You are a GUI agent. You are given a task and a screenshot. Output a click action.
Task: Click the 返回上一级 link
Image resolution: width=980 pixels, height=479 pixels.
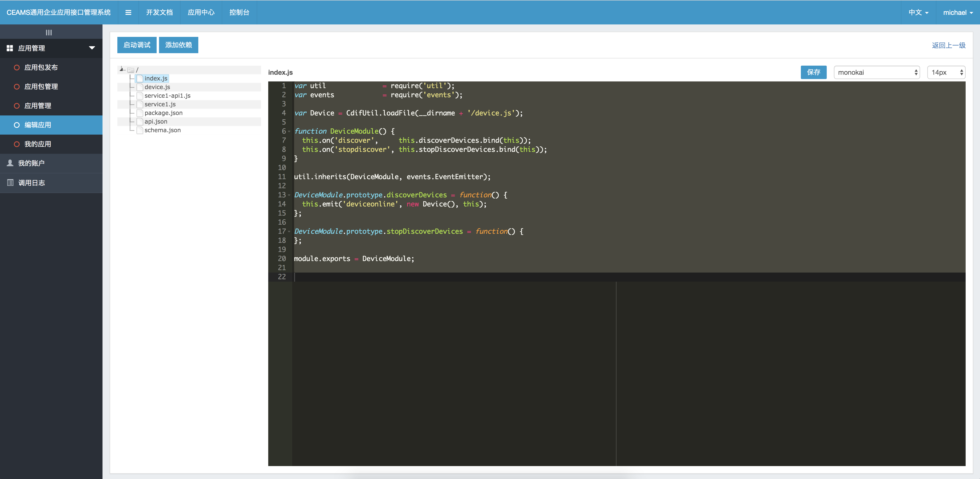(x=948, y=45)
